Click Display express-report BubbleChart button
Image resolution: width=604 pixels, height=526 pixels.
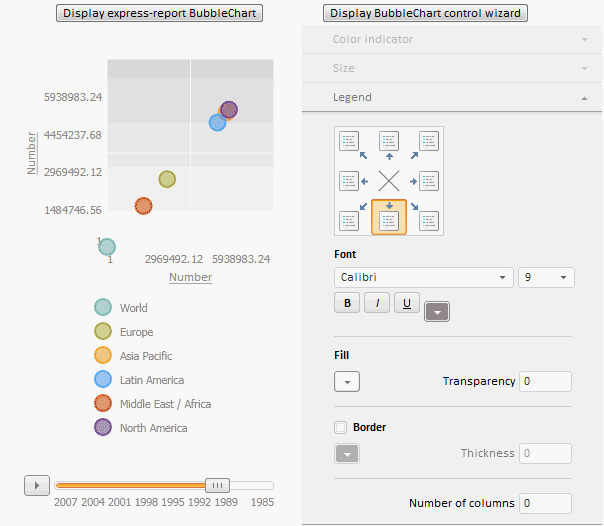(x=160, y=14)
